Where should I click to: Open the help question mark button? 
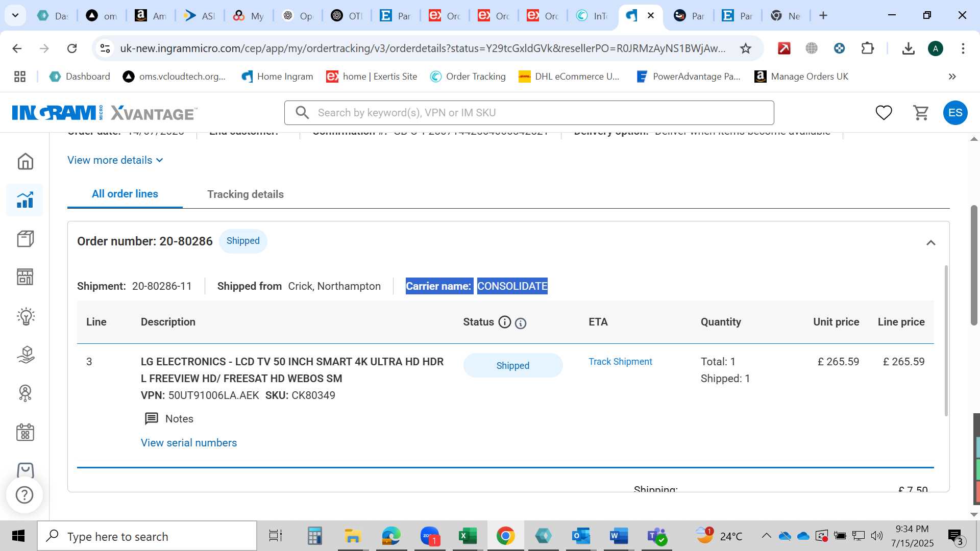[x=24, y=494]
